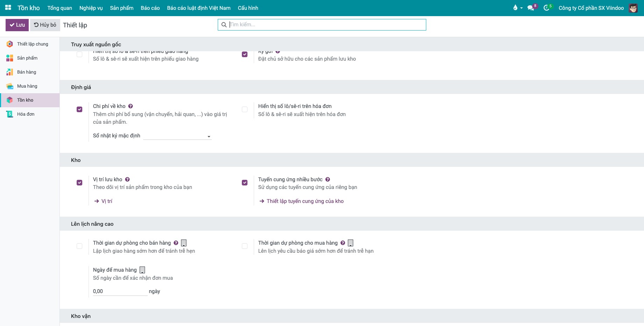Click company name Công ty Cổ phần SX Viindoo
The height and width of the screenshot is (326, 644).
pyautogui.click(x=591, y=8)
